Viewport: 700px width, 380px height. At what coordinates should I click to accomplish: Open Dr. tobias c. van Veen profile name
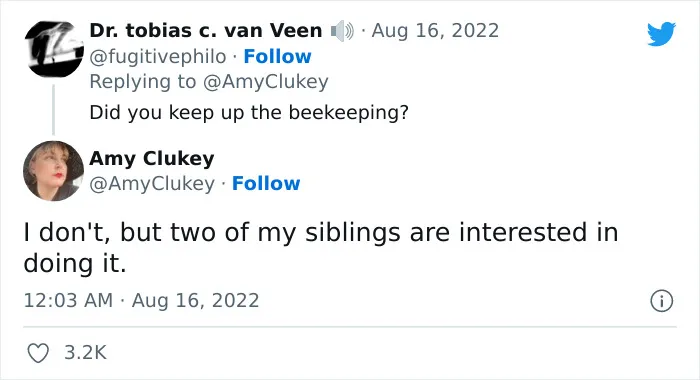pyautogui.click(x=206, y=31)
